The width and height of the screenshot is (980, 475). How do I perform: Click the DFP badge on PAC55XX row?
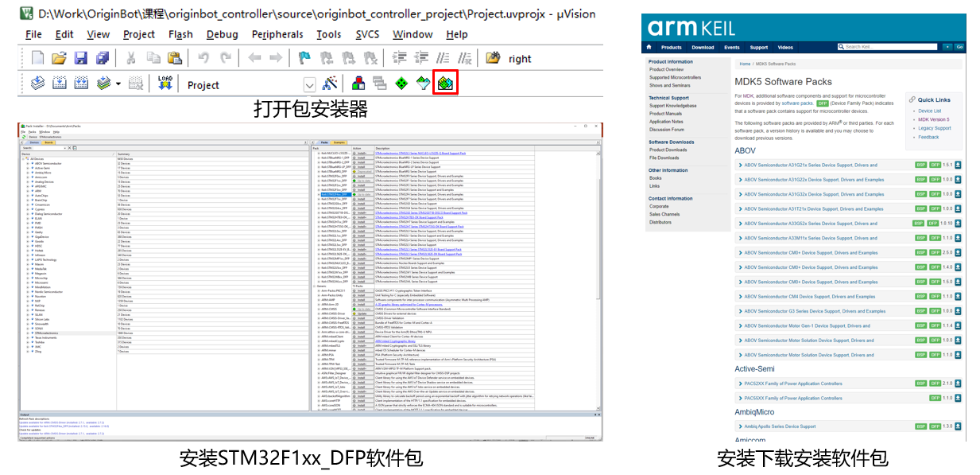(x=935, y=398)
